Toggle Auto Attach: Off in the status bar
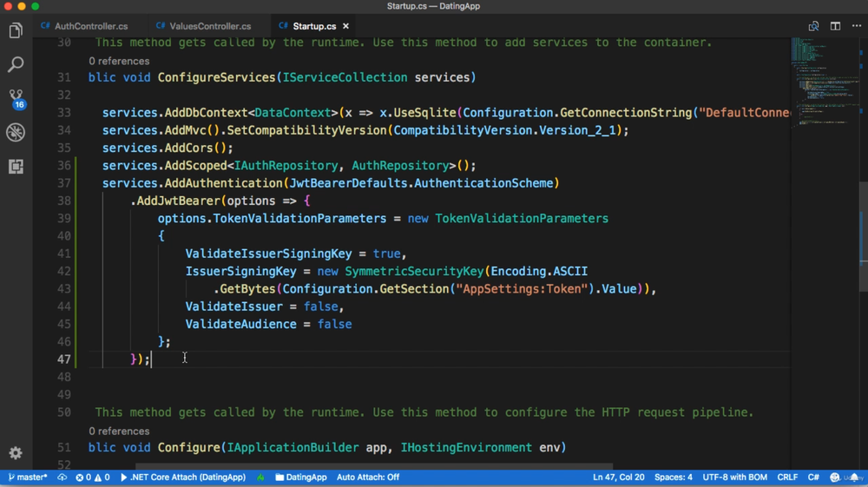Screen dimensions: 868x487 [367, 477]
